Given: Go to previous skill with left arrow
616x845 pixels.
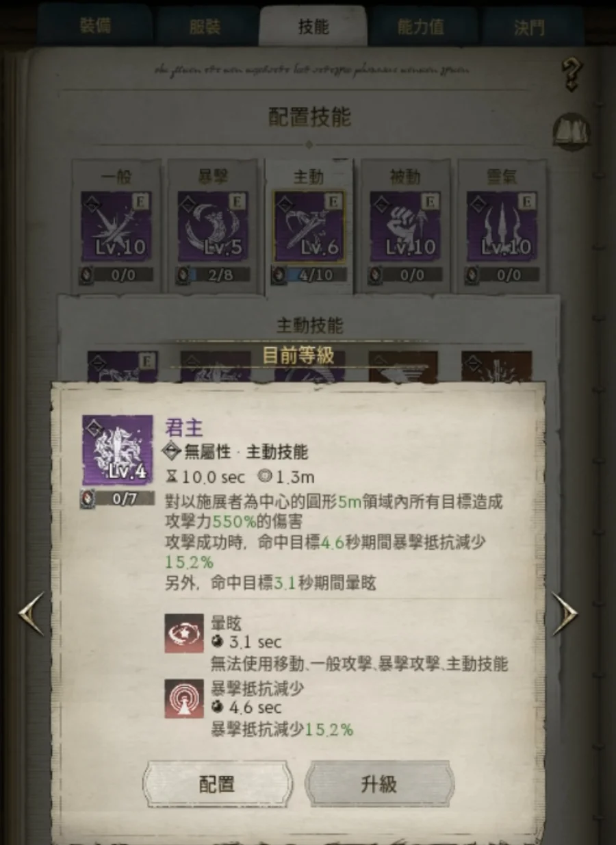Looking at the screenshot, I should (x=31, y=614).
